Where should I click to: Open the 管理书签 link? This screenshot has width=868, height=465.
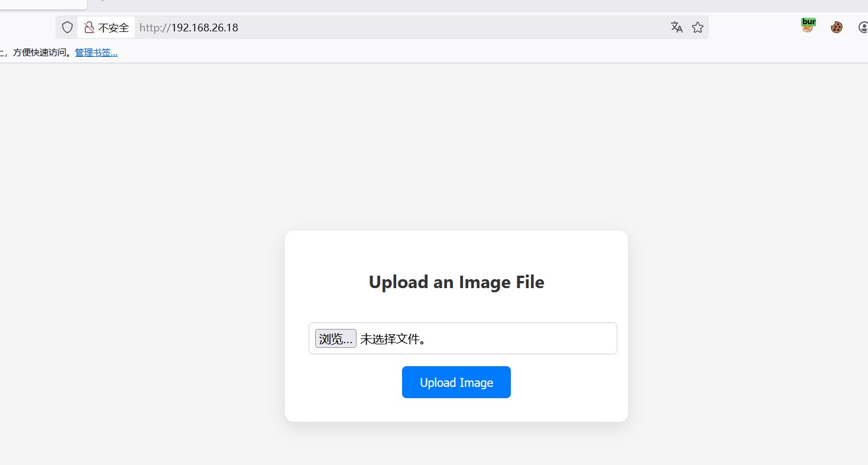click(x=96, y=53)
